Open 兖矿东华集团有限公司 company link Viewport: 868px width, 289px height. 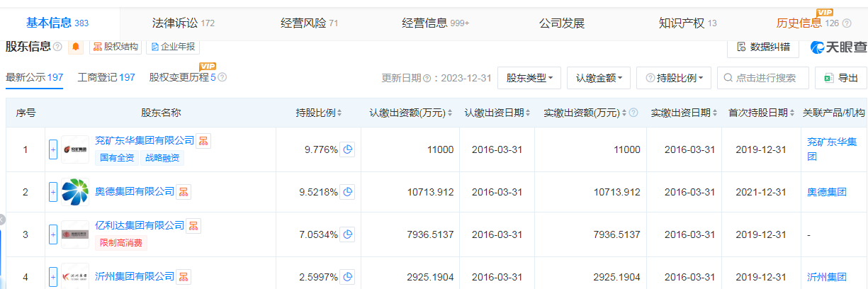(x=145, y=140)
